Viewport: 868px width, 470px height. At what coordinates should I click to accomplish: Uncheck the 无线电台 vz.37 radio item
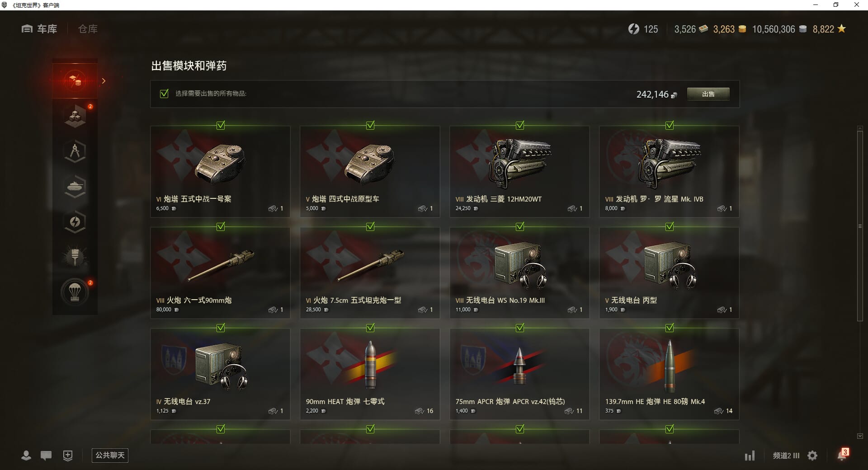click(x=221, y=328)
